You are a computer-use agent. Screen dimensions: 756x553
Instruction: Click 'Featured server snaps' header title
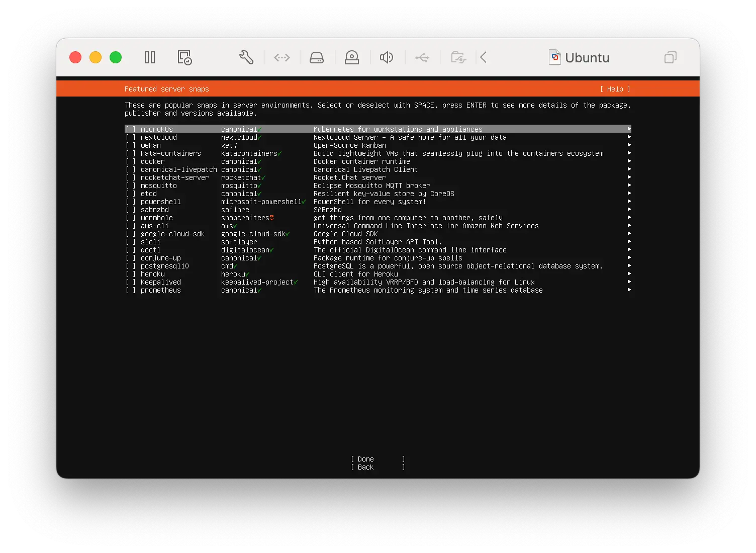coord(167,89)
